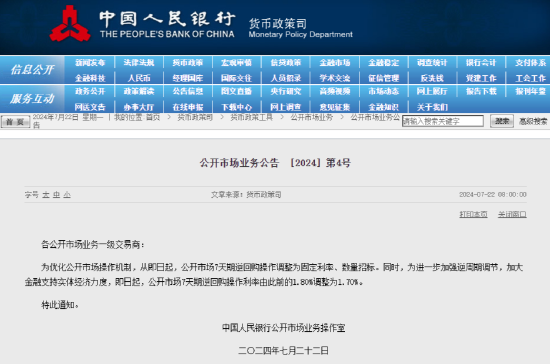Click the People's Bank of China logo
This screenshot has height=364, width=550.
[x=70, y=24]
